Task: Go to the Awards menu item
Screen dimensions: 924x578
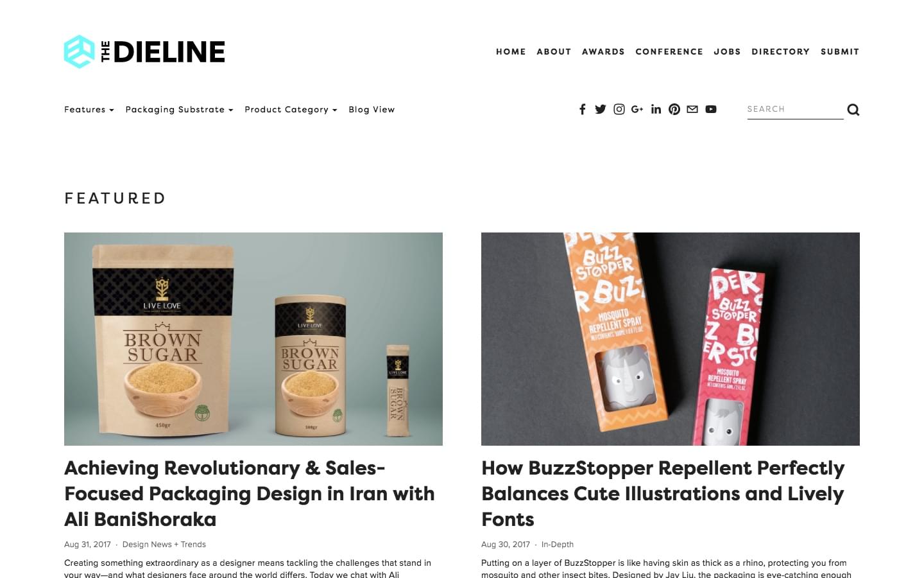Action: click(x=603, y=51)
